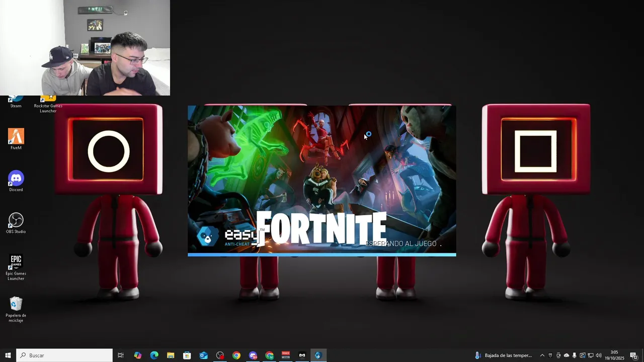Image resolution: width=644 pixels, height=362 pixels.
Task: Open the notification center with 12 notifications
Action: click(634, 355)
